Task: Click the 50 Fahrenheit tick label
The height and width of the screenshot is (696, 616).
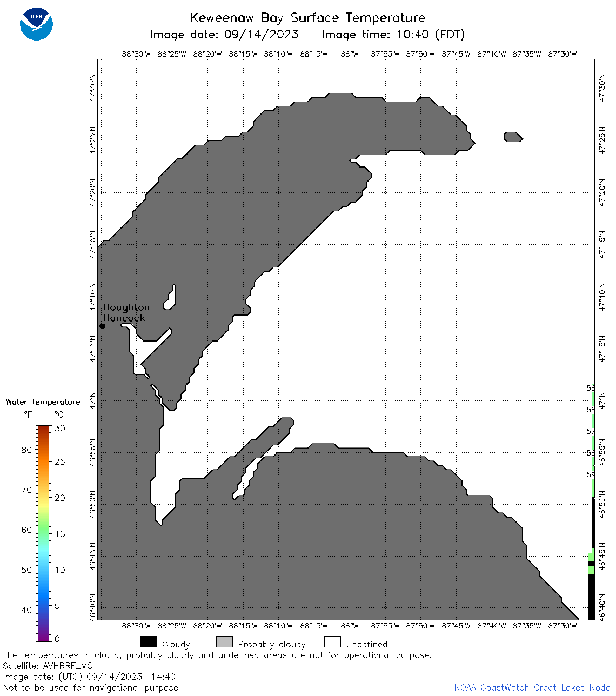Action: 26,570
